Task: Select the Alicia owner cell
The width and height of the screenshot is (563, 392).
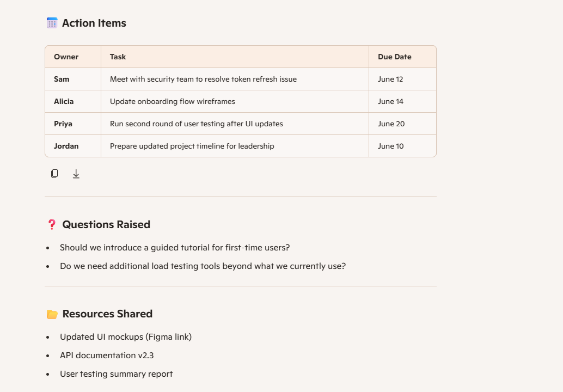Action: (x=73, y=101)
